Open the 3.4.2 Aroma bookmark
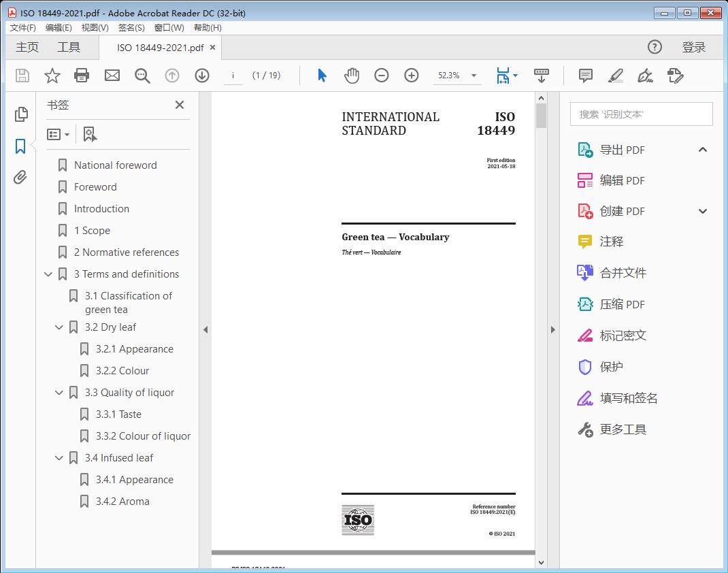The image size is (728, 573). [122, 502]
